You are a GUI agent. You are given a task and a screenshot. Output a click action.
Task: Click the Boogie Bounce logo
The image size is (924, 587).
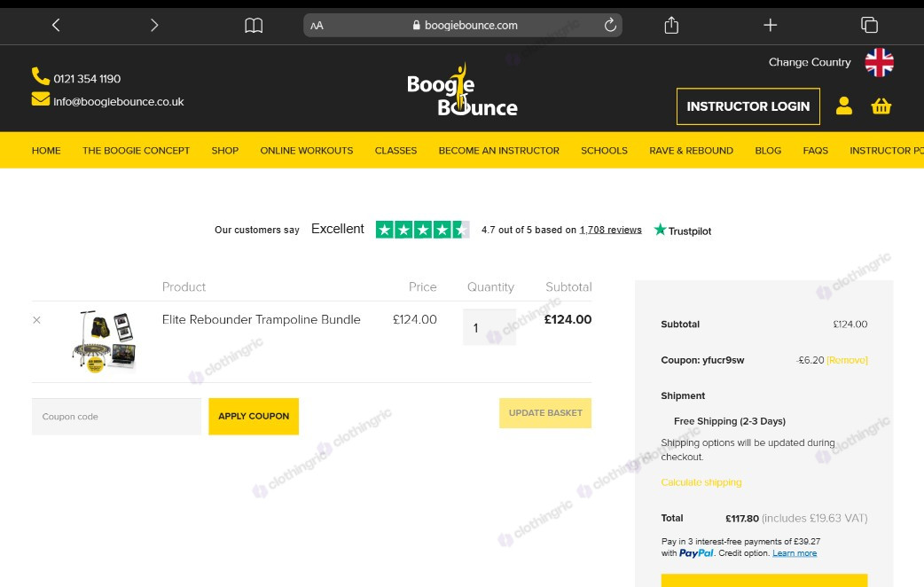pos(462,90)
